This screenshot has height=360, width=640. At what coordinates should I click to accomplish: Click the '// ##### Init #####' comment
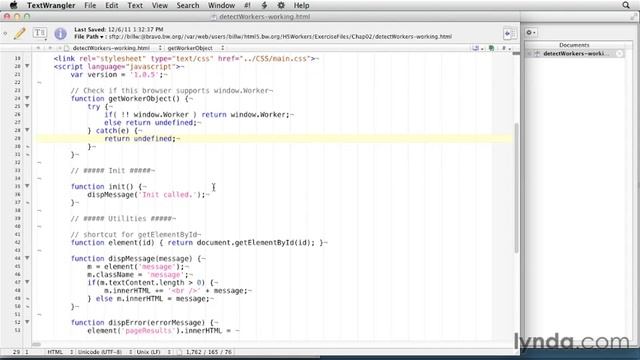click(x=111, y=171)
